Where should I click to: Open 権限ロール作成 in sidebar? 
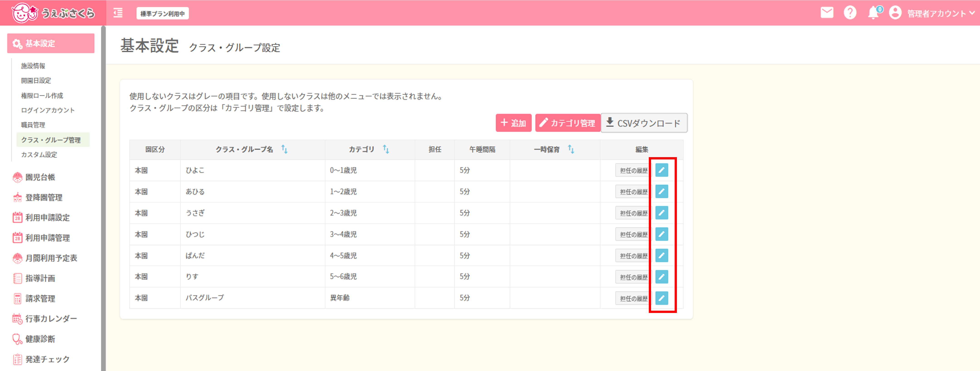tap(42, 95)
